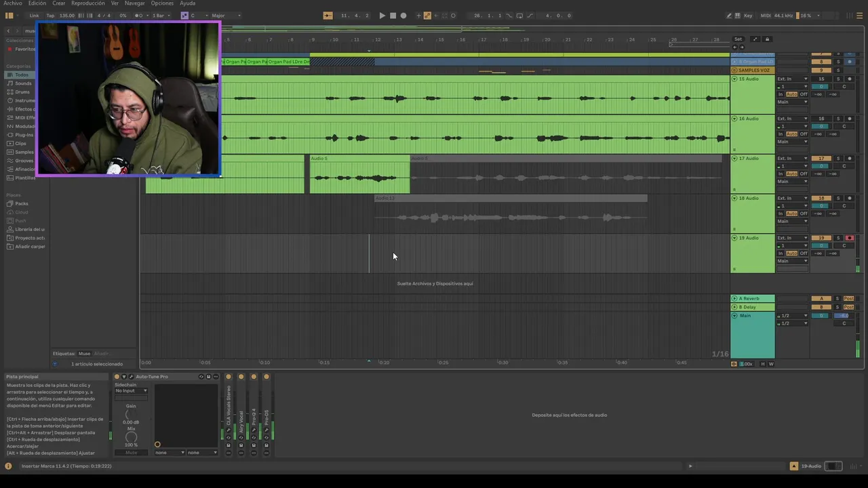The height and width of the screenshot is (488, 868).
Task: Solo the 15 Audio track
Action: [x=838, y=79]
